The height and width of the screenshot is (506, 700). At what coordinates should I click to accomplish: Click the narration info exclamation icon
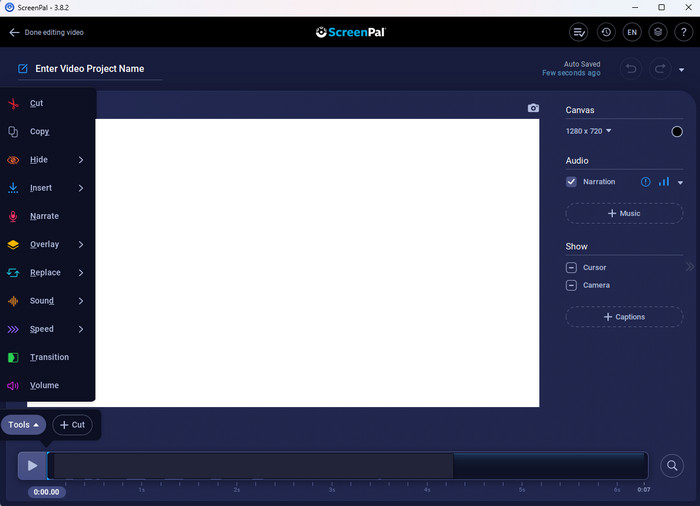[x=646, y=182]
